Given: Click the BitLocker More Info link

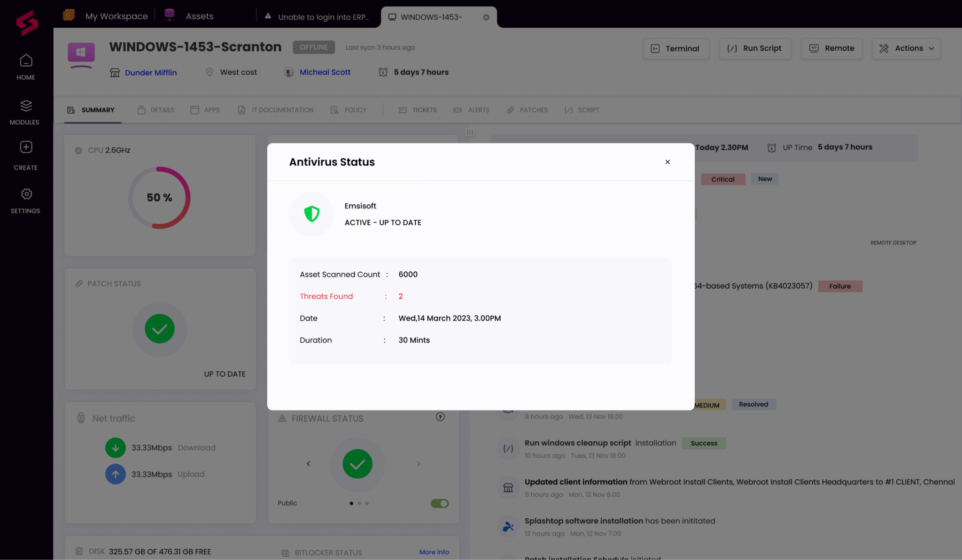Looking at the screenshot, I should (434, 552).
